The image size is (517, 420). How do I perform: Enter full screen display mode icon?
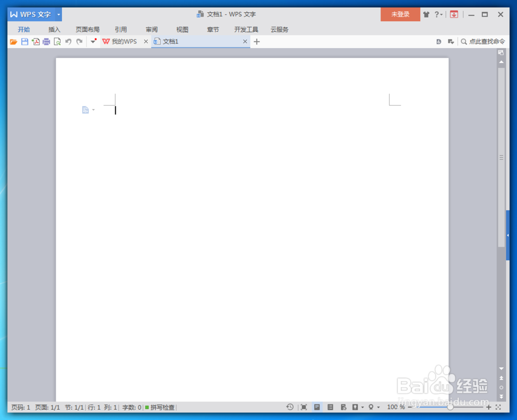tap(303, 407)
